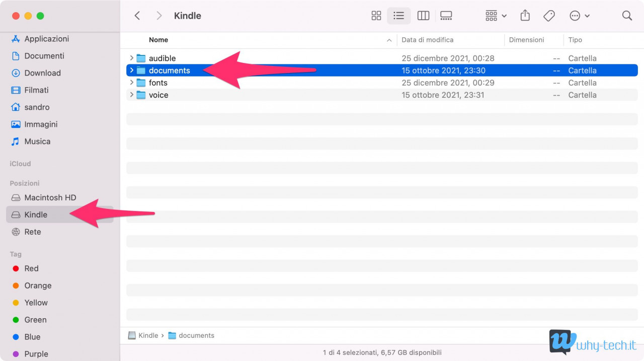Image resolution: width=644 pixels, height=361 pixels.
Task: Expand the documents folder disclosure arrow
Action: 131,70
